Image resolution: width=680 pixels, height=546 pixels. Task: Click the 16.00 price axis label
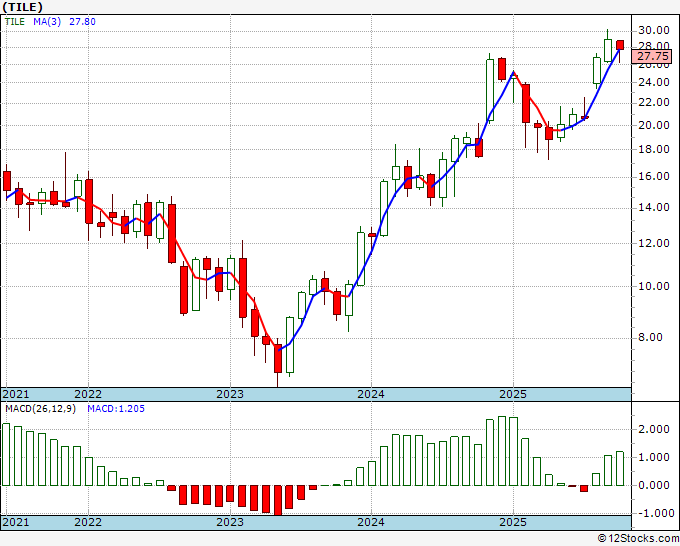tap(653, 177)
